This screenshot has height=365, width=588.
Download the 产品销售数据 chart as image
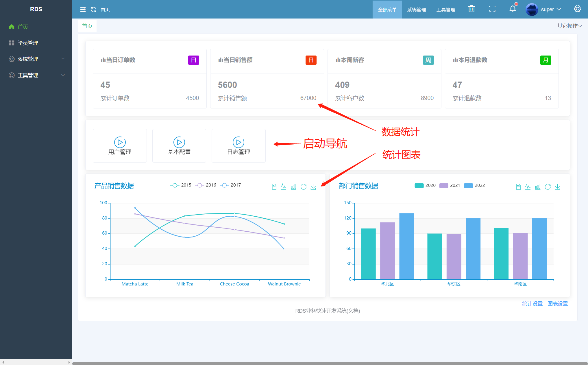313,187
